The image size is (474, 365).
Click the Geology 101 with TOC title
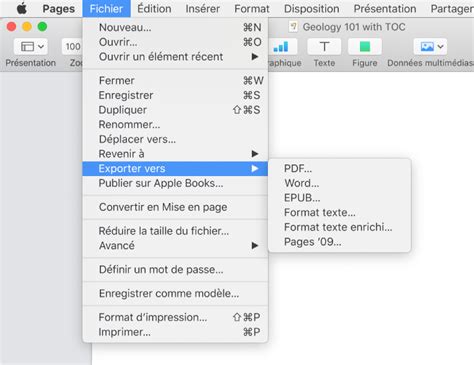[x=354, y=27]
